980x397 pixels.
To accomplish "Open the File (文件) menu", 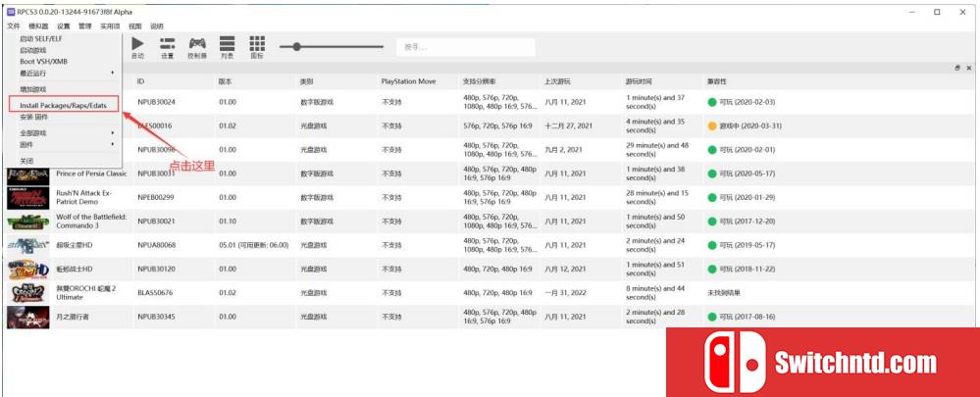I will (x=14, y=26).
